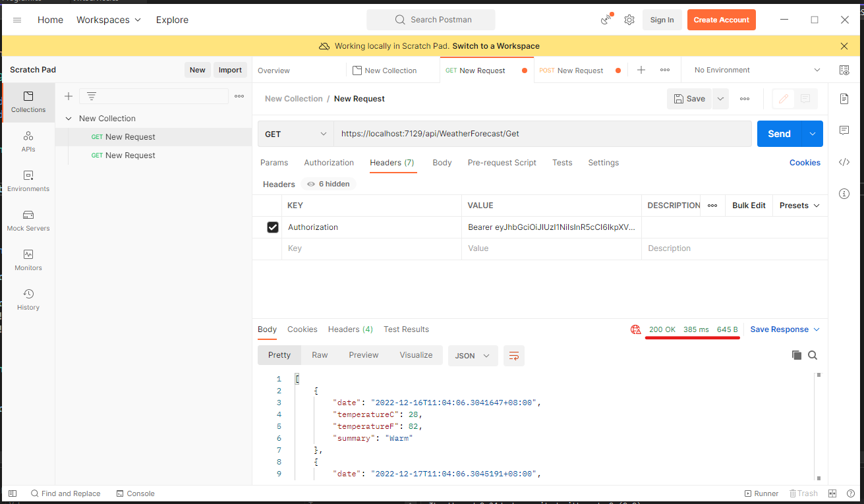Open the request Info icon
Screen dimensions: 864x504
point(844,194)
